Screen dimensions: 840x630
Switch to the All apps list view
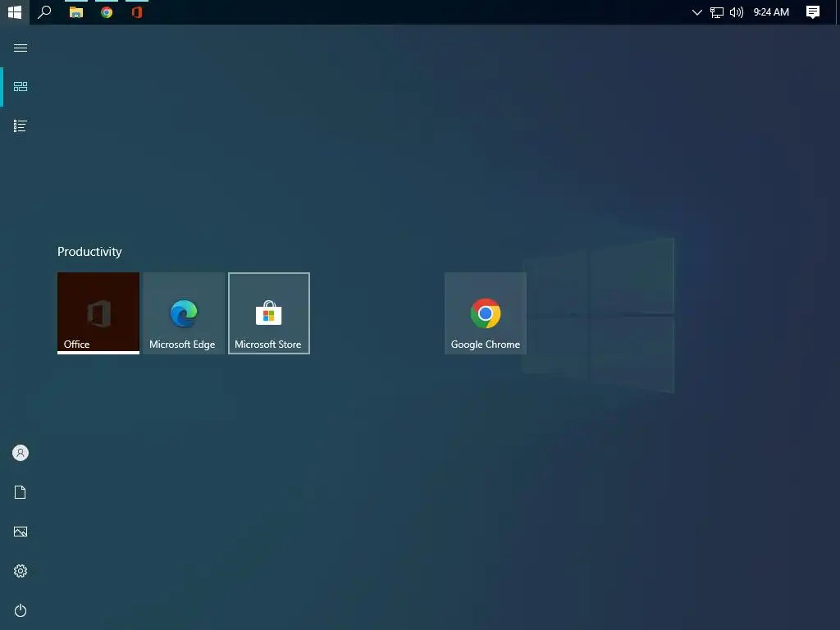pos(21,126)
